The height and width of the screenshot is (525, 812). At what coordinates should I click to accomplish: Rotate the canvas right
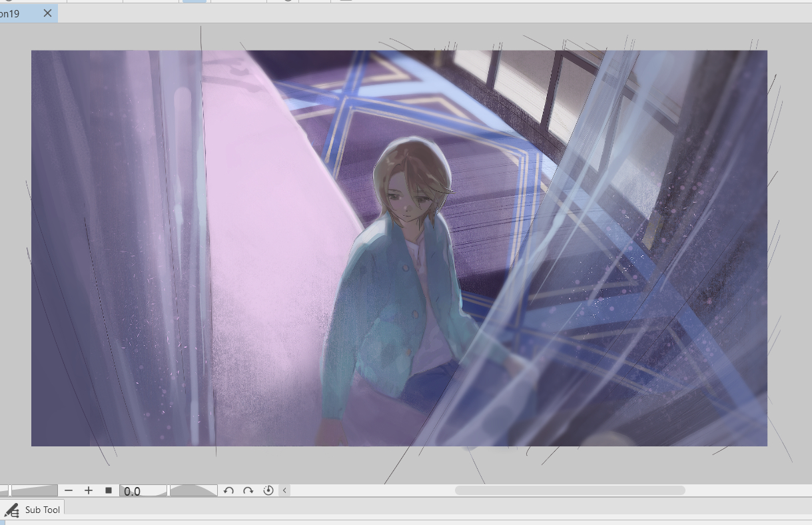[248, 490]
